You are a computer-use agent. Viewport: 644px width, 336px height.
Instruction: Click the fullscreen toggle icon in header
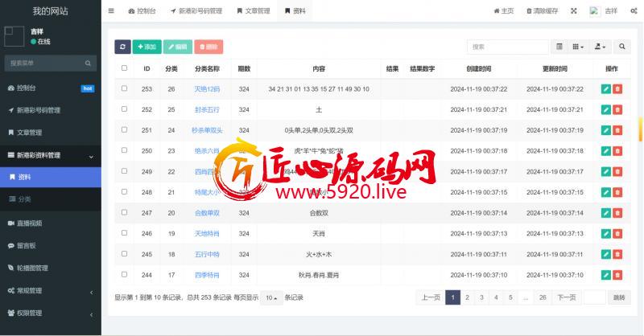coord(573,11)
